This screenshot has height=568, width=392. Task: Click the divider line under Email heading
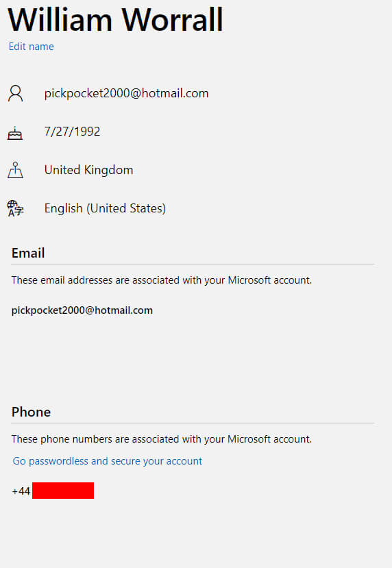tap(193, 264)
